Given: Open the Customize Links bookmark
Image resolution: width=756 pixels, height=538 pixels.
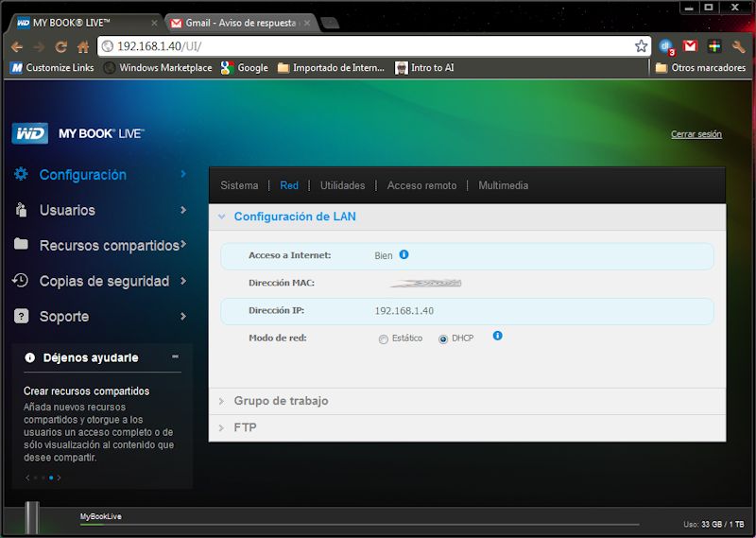Looking at the screenshot, I should (52, 67).
